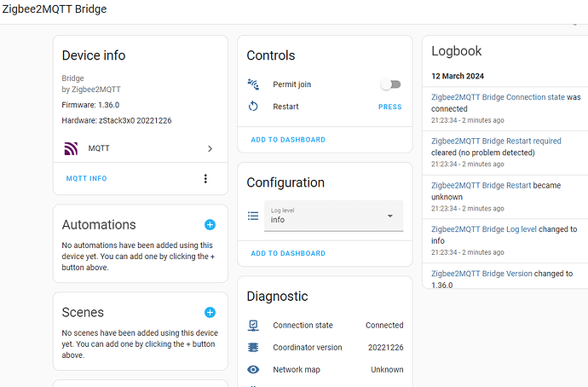This screenshot has height=387, width=588.
Task: Open MQTT INFO
Action: pos(87,178)
